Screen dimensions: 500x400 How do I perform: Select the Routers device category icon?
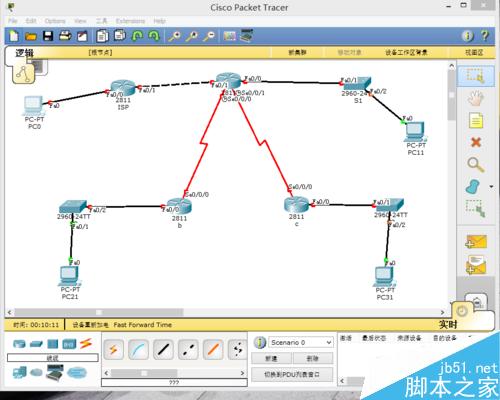[x=19, y=344]
